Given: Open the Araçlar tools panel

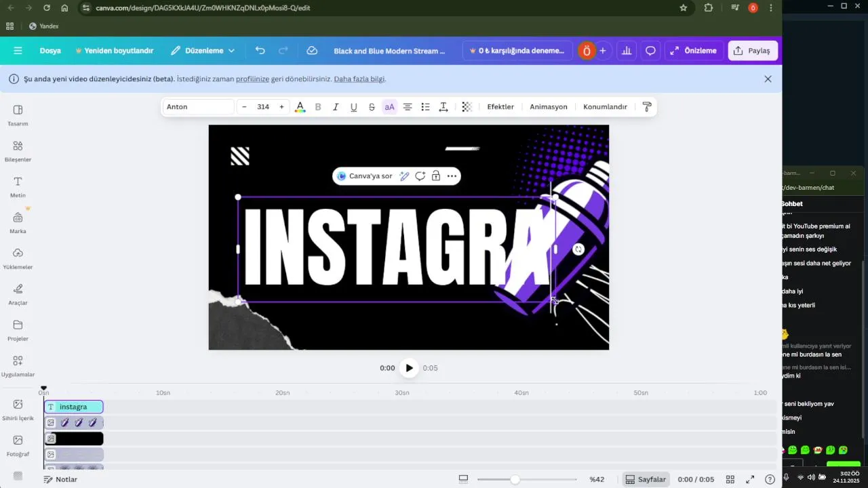Looking at the screenshot, I should (x=18, y=295).
